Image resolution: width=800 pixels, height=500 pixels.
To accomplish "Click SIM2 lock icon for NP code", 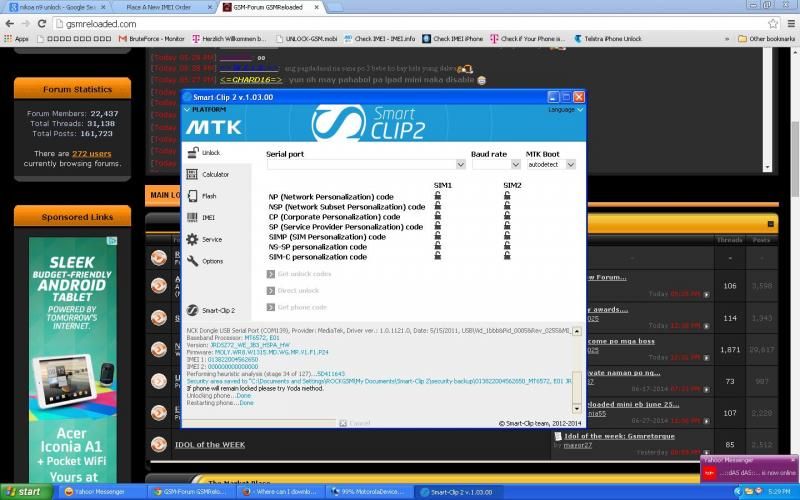I will [507, 196].
